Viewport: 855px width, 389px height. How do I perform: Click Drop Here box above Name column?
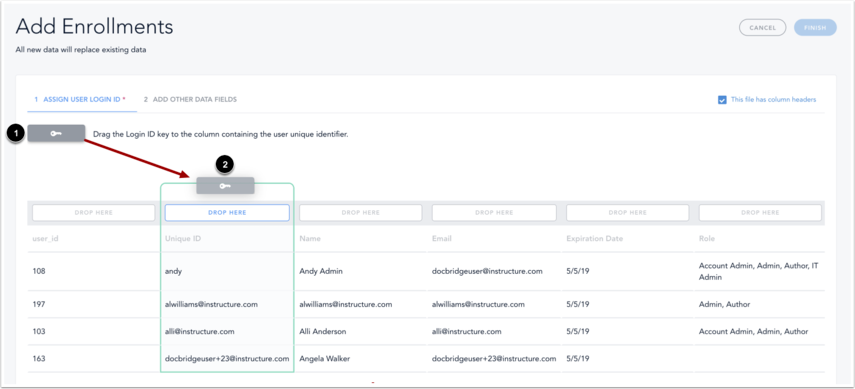click(x=360, y=213)
